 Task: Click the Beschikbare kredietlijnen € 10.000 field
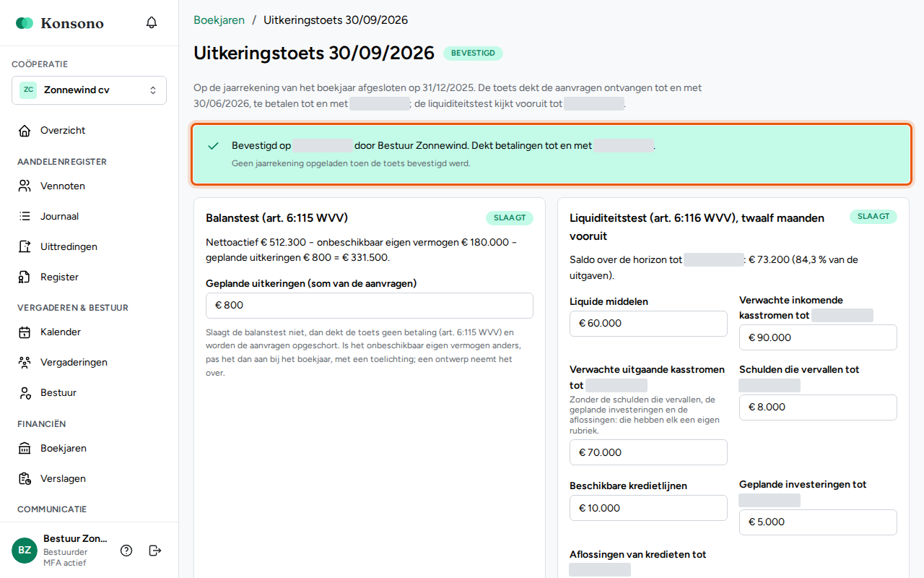click(648, 508)
